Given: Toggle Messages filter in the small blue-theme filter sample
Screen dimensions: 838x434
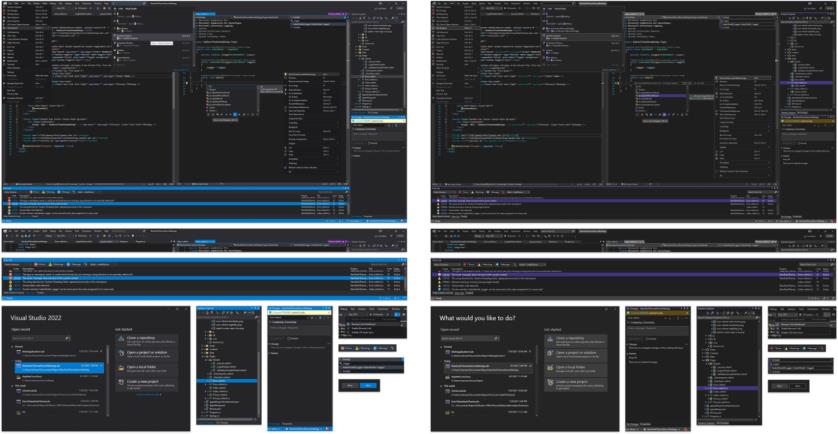Looking at the screenshot, I should [x=381, y=348].
